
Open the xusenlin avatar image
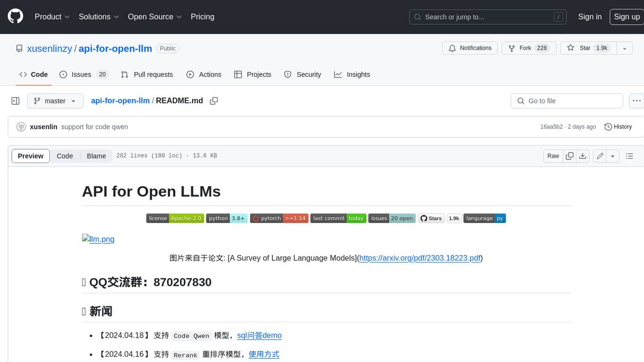[x=21, y=127]
